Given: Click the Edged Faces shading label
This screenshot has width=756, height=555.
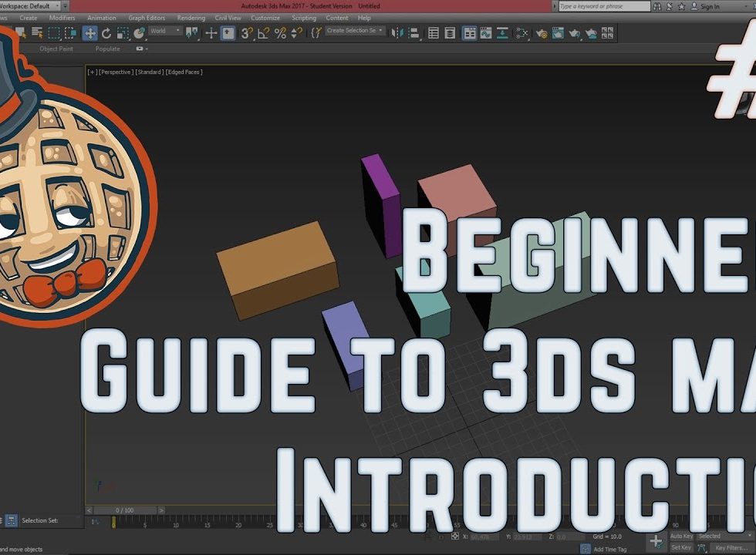Looking at the screenshot, I should (184, 72).
